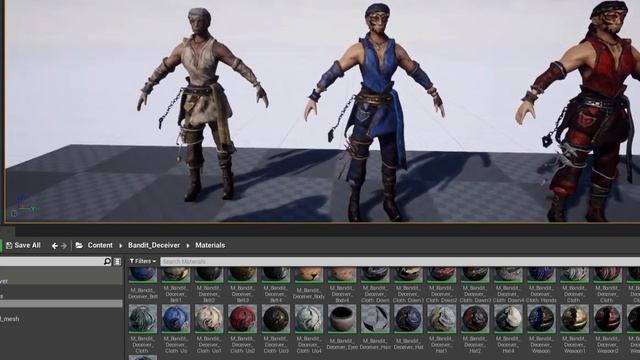Go back with the left arrow
The image size is (640, 360).
pos(55,246)
